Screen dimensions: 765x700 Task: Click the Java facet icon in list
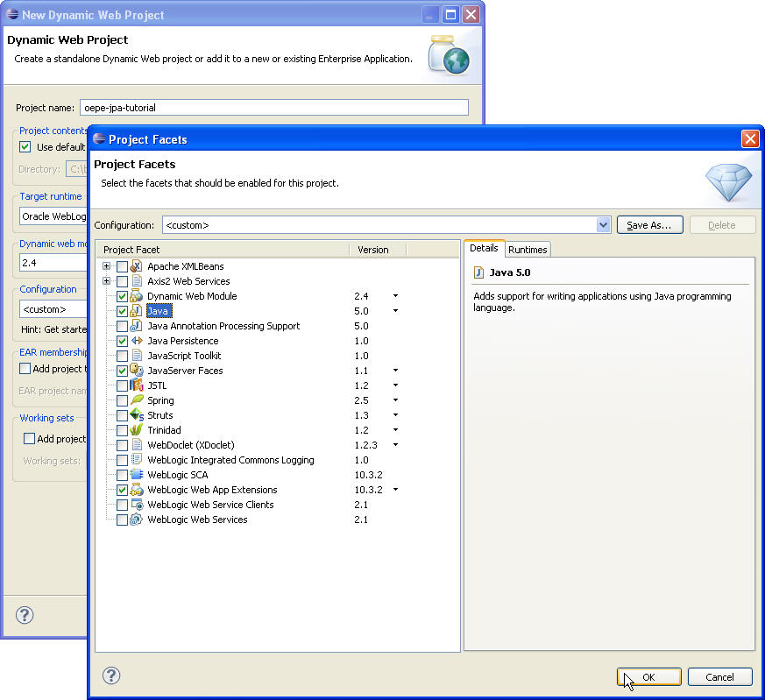tap(137, 311)
